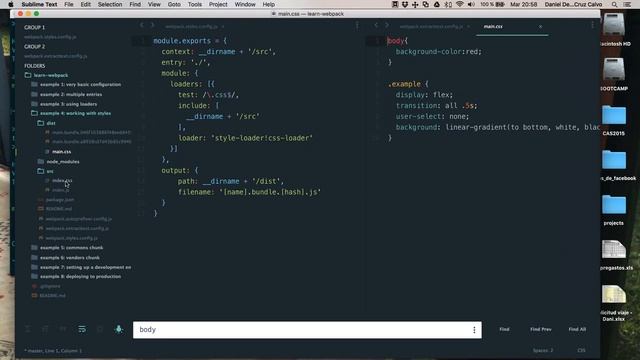The width and height of the screenshot is (640, 360).
Task: Click the Wi-Fi icon in menu bar
Action: [x=460, y=4]
